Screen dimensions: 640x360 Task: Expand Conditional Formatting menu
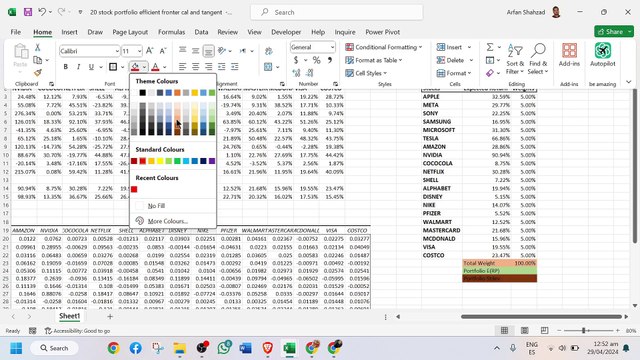pos(383,47)
